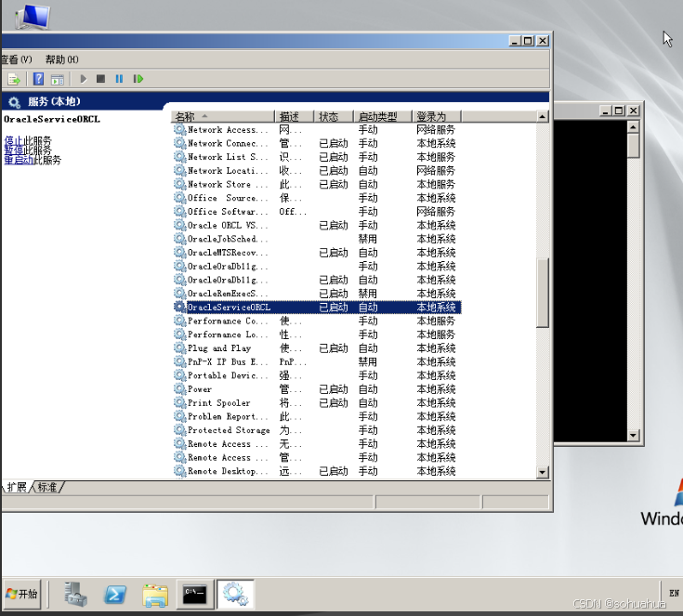
Task: Open the Computer desktop icon
Action: [33, 17]
